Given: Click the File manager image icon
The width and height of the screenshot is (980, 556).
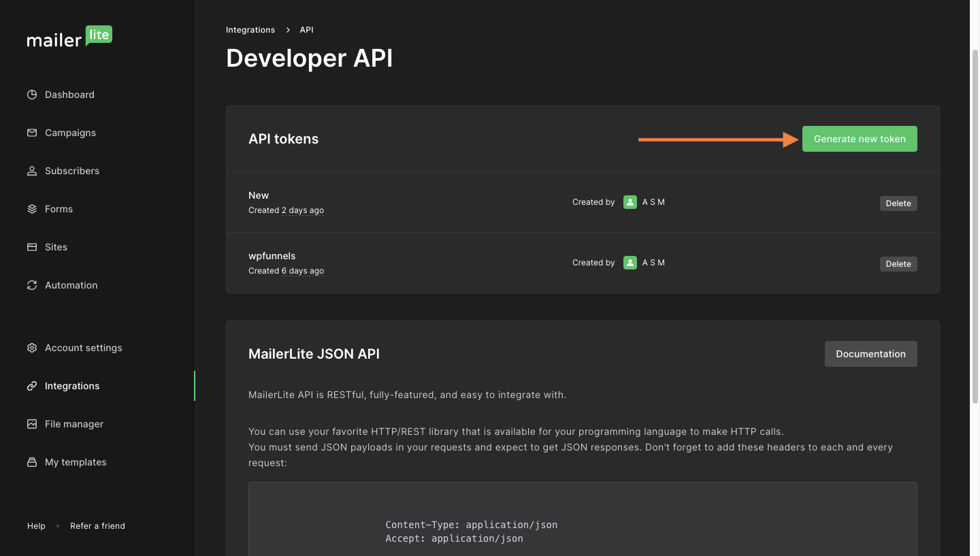Looking at the screenshot, I should pos(32,424).
